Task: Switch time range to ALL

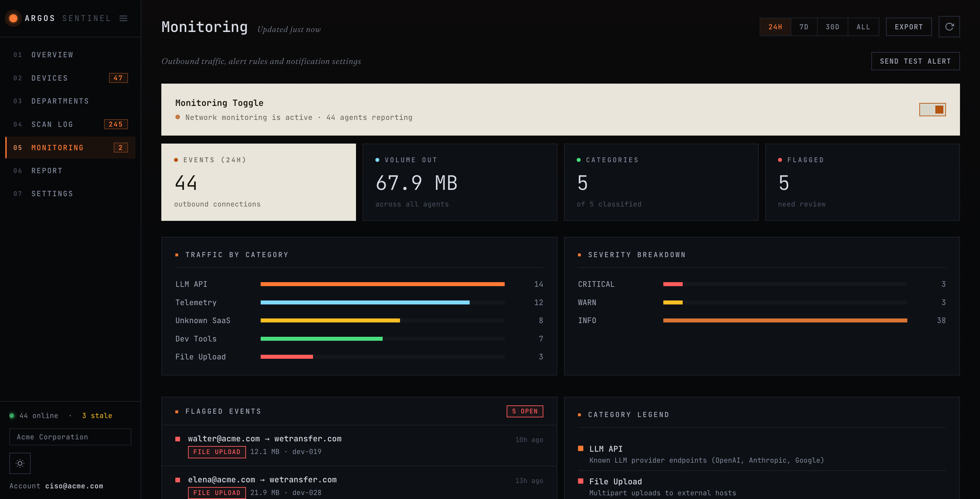Action: pos(863,27)
